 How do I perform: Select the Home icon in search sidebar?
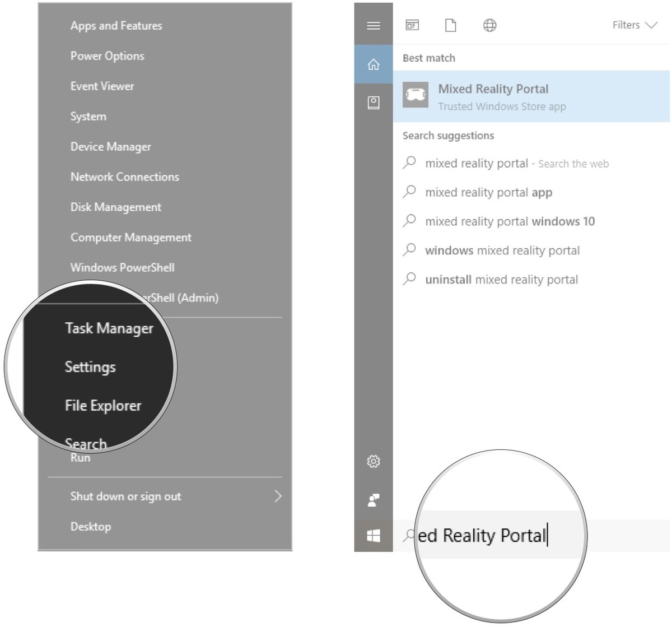(373, 64)
